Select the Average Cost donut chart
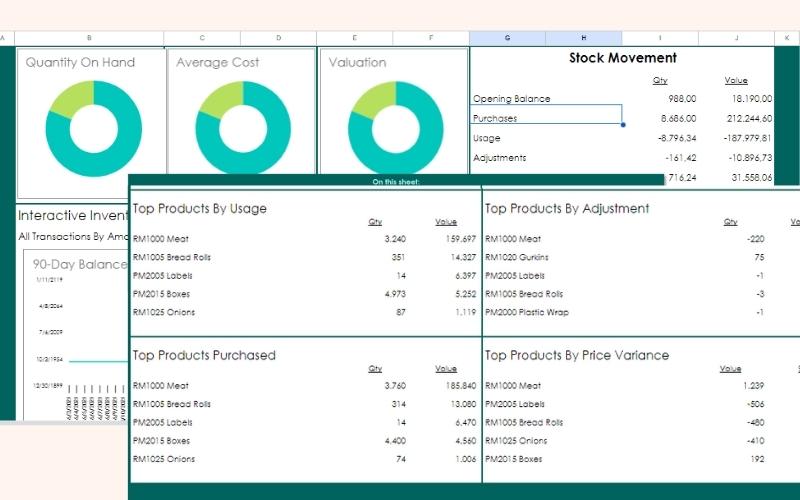Image resolution: width=800 pixels, height=500 pixels. (x=243, y=125)
